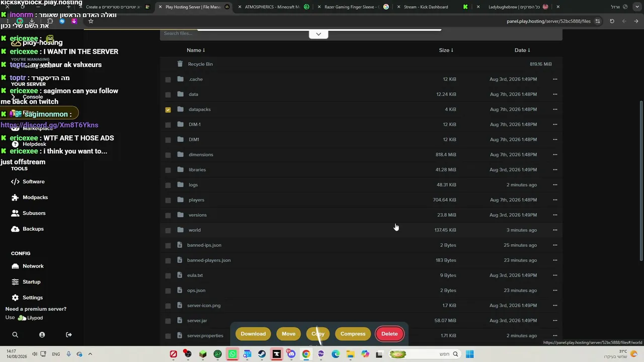Open File Explorer from the taskbar

click(x=350, y=354)
